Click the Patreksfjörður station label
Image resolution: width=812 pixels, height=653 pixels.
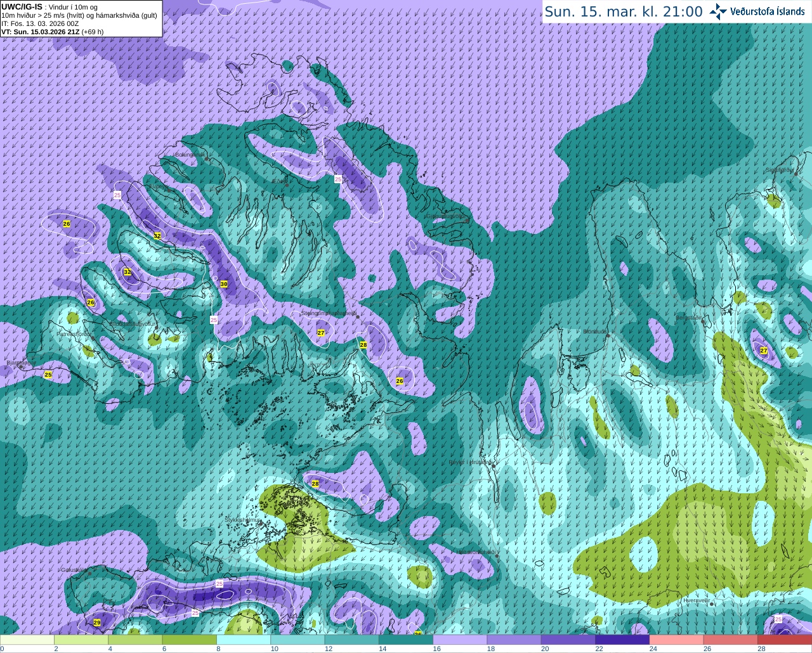point(74,333)
